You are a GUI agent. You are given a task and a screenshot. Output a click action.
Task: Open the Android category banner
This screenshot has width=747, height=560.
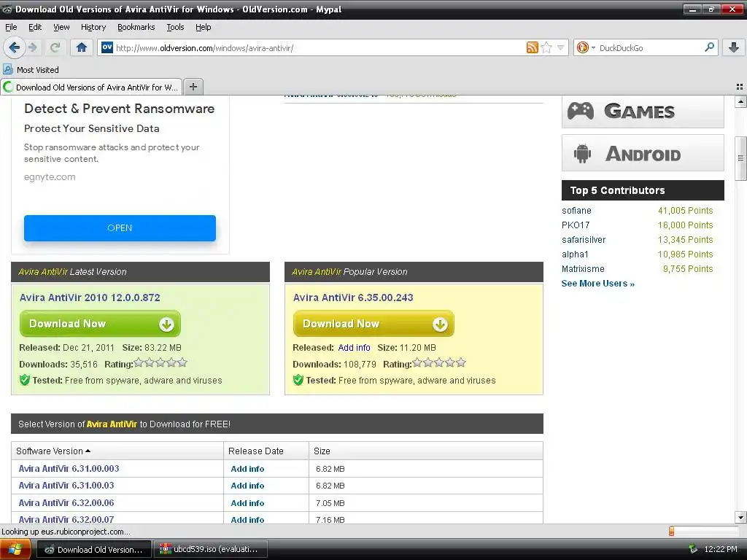pyautogui.click(x=643, y=153)
